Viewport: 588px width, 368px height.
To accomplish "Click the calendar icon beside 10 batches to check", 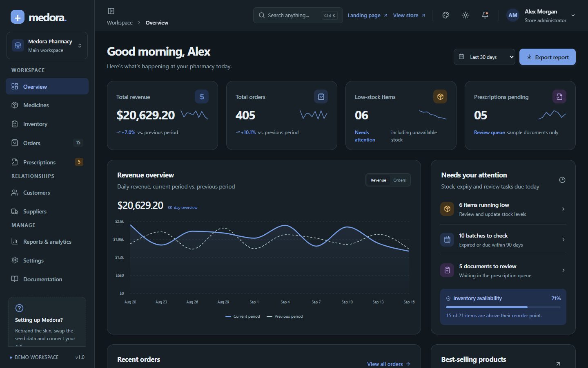I will (x=447, y=240).
